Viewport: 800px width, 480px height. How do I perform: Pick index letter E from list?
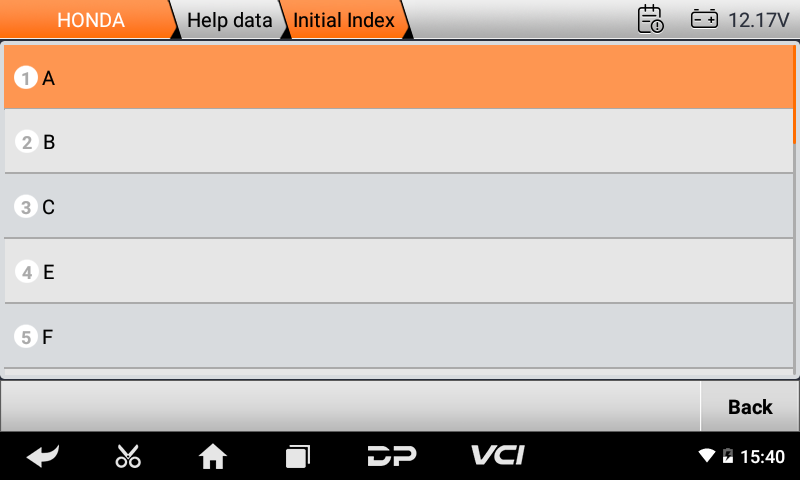pyautogui.click(x=398, y=271)
